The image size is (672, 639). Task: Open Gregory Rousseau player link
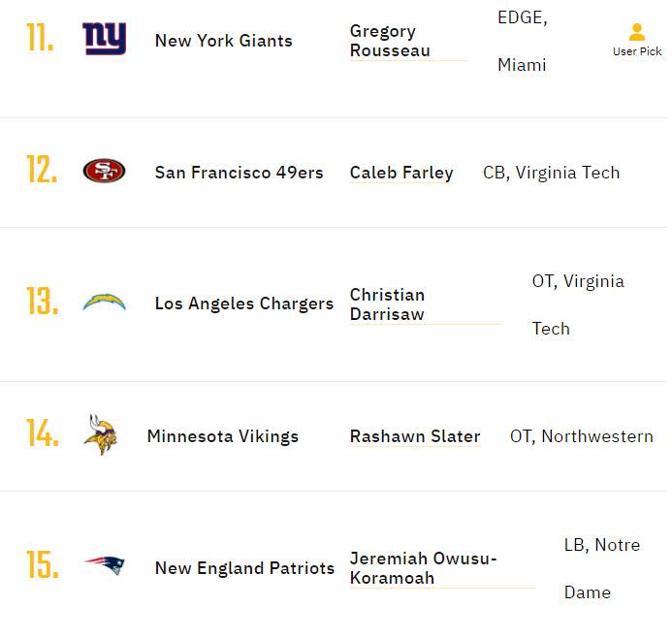pos(390,41)
